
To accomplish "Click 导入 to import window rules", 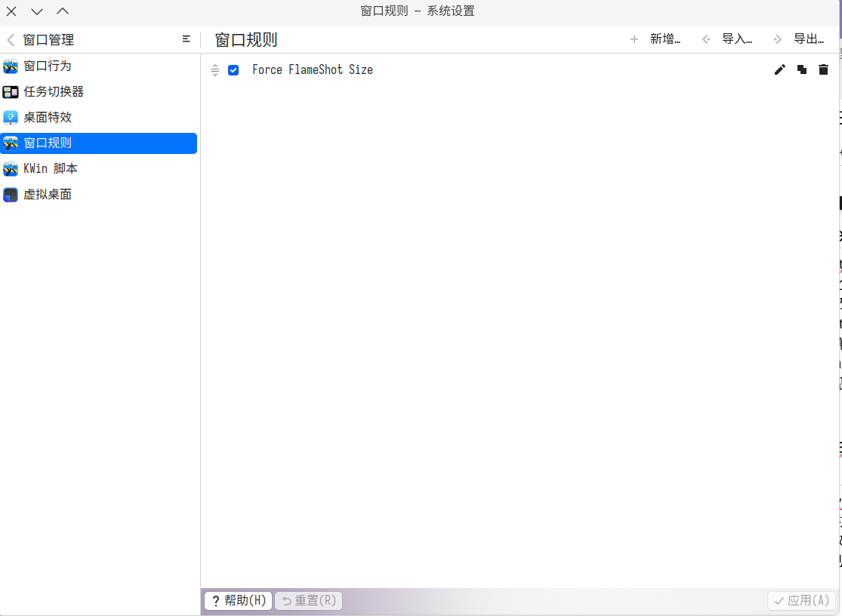I will (728, 39).
